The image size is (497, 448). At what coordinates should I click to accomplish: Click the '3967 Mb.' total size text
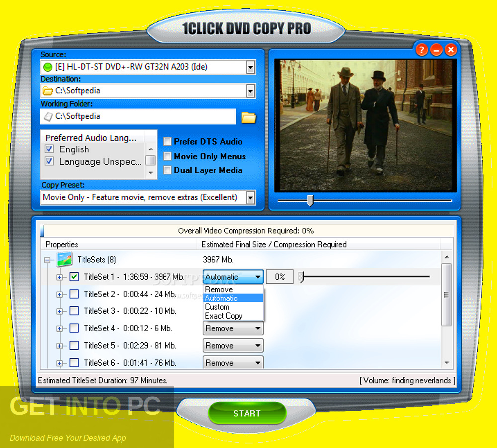click(x=218, y=259)
